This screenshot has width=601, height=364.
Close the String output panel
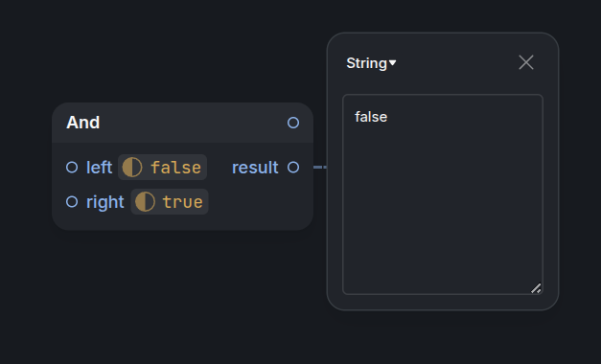coord(526,62)
